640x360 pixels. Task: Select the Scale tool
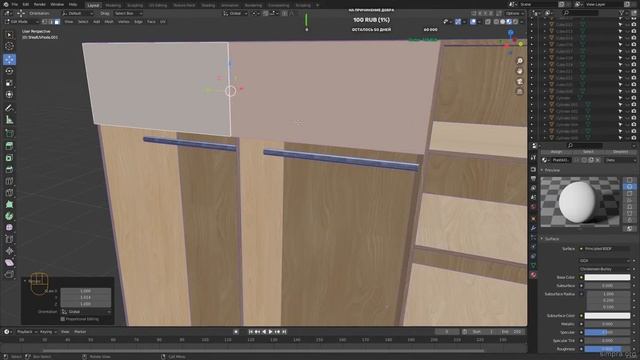(x=9, y=83)
